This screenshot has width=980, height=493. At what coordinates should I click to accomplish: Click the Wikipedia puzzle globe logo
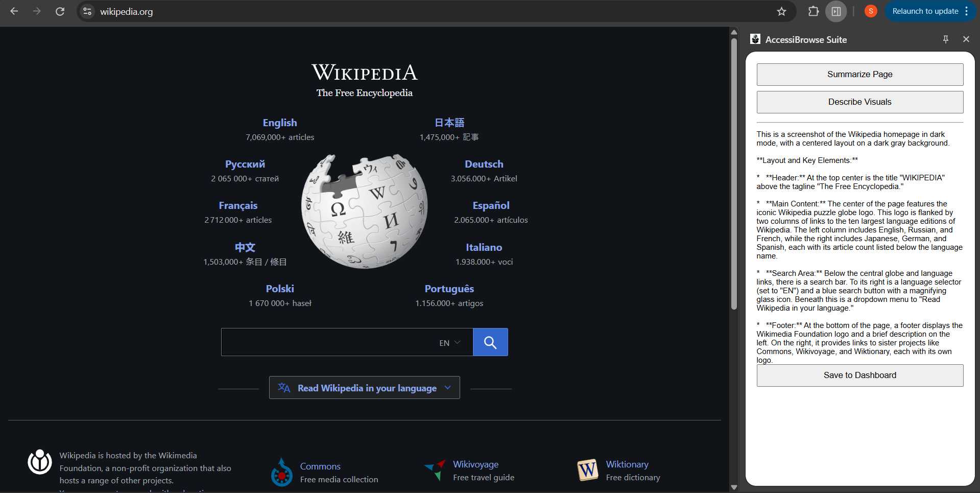pyautogui.click(x=365, y=211)
